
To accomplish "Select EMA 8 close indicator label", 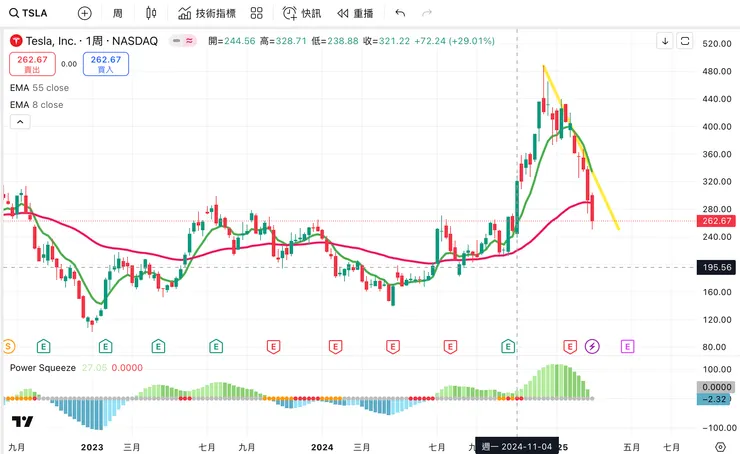I will (x=36, y=105).
